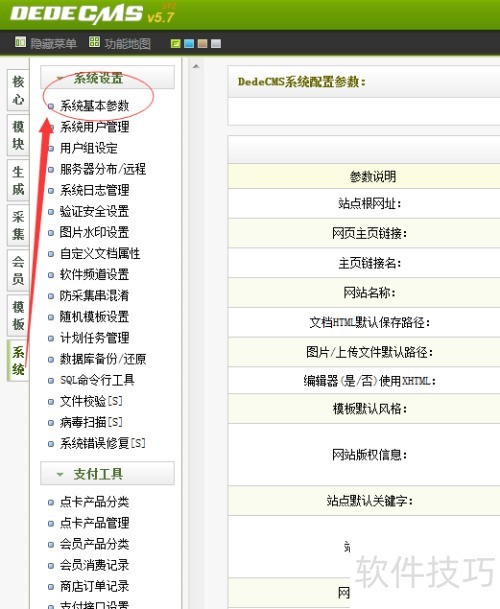The image size is (500, 609).
Task: Click the 隐藏菜单 text link
Action: [54, 44]
